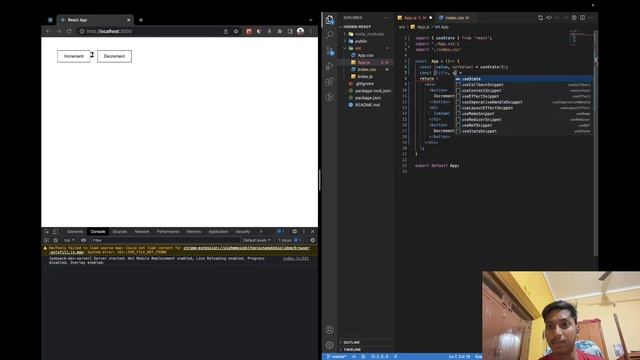
Task: Open the Extensions view in activity bar
Action: point(330,82)
